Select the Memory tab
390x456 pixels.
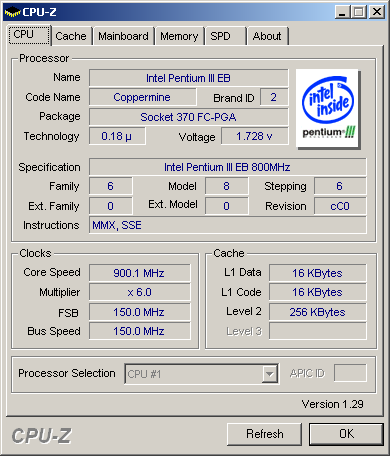click(x=179, y=36)
